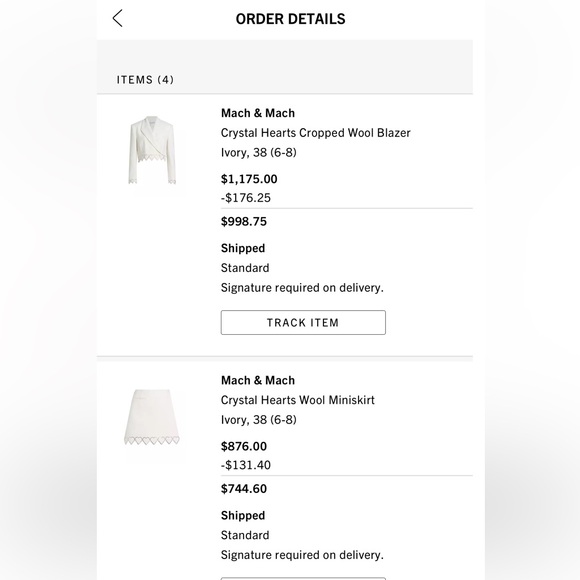Click the miniskirt final price $744.60

[x=244, y=489]
